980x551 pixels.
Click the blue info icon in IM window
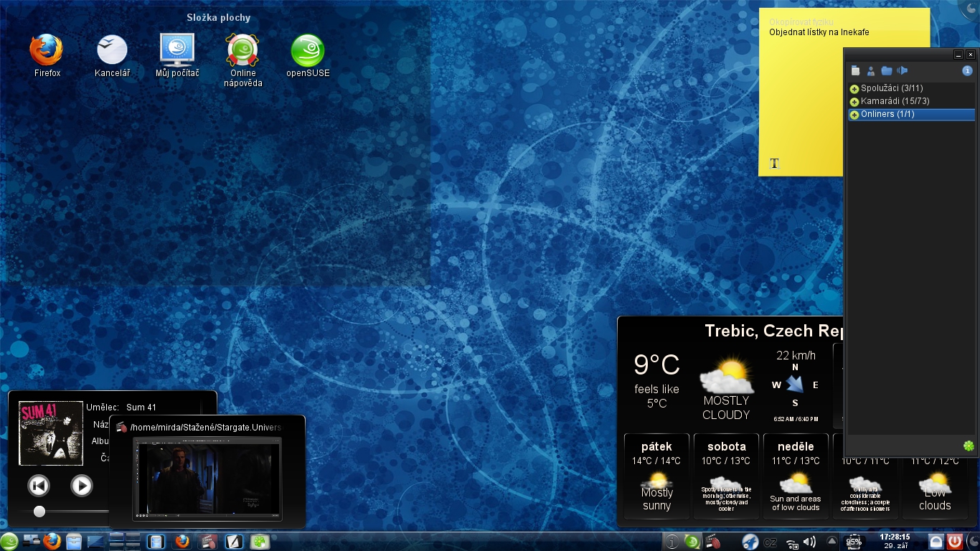pyautogui.click(x=967, y=70)
